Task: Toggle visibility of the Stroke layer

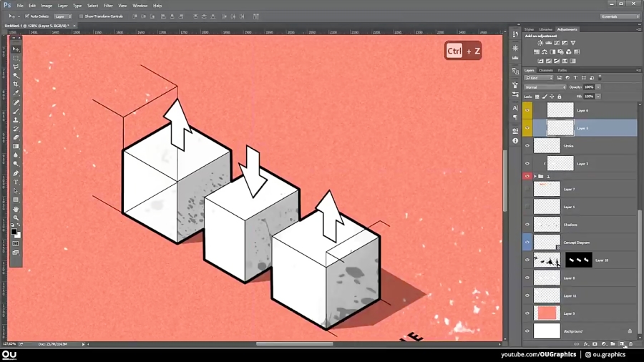Action: click(527, 145)
